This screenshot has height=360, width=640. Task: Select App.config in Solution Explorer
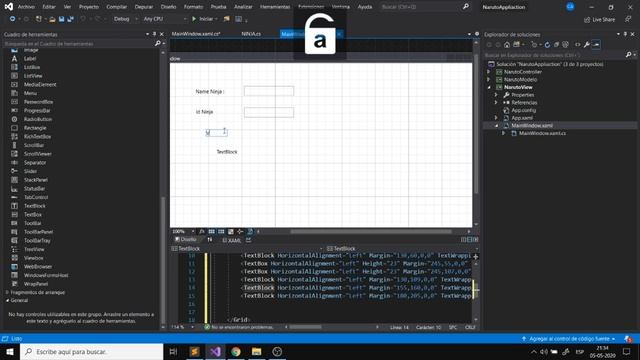coord(524,110)
